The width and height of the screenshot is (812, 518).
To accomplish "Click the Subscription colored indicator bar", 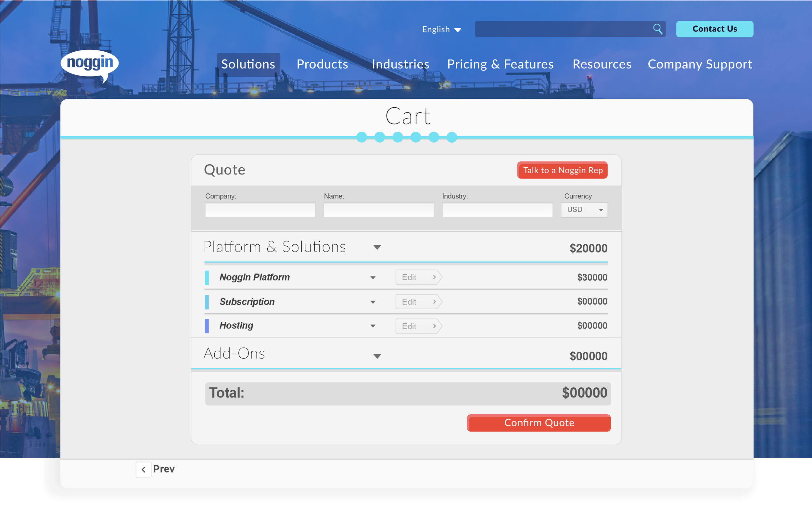I will [207, 302].
